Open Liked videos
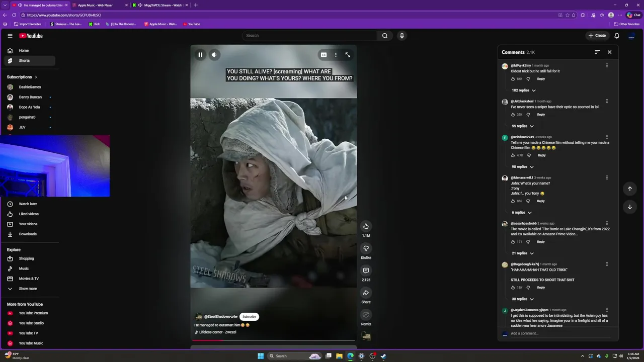 30,214
